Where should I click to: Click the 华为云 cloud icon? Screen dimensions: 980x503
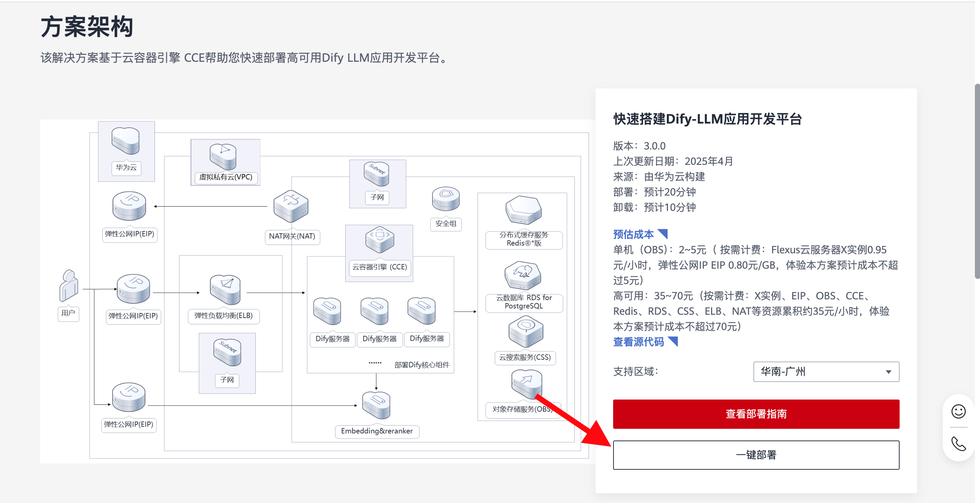(x=126, y=141)
